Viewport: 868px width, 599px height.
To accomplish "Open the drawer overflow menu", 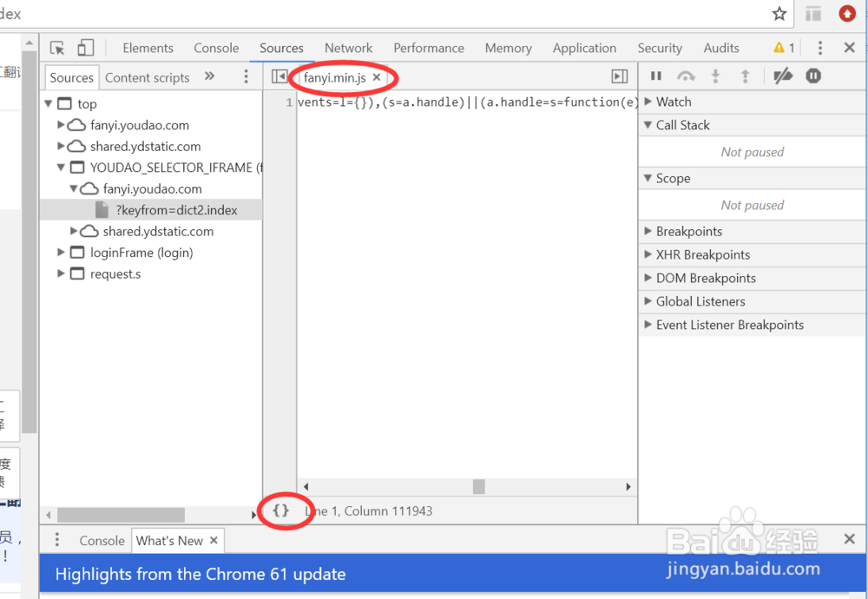I will (56, 539).
